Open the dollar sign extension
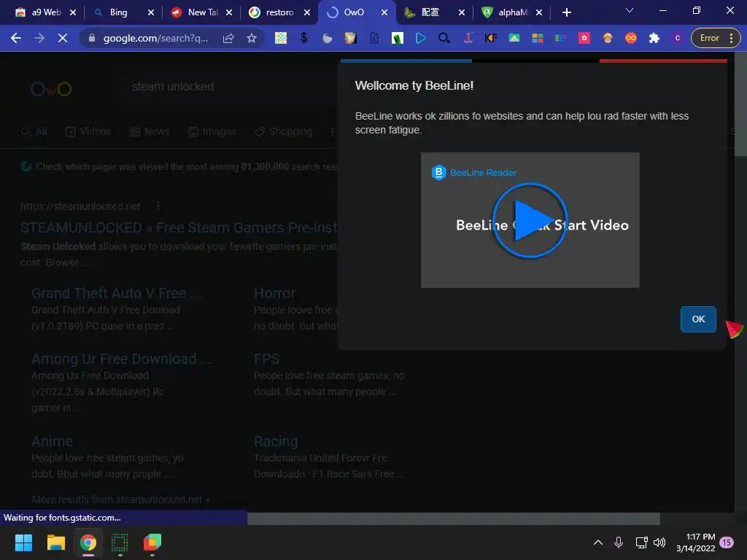This screenshot has height=560, width=747. click(304, 38)
